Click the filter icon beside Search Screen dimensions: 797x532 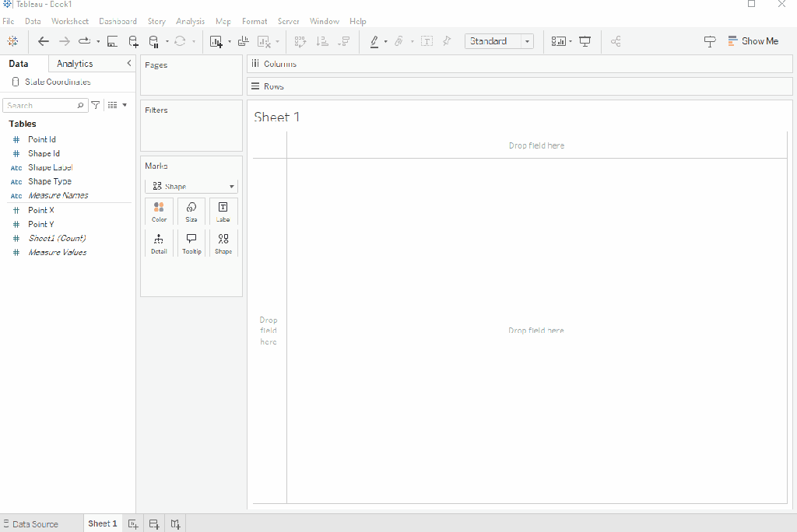[96, 105]
